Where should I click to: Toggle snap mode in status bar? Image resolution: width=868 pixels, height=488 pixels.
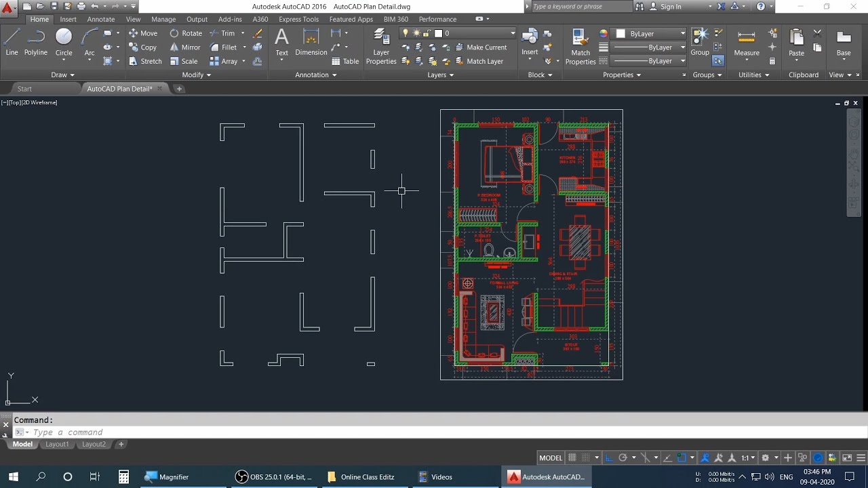[x=586, y=457]
